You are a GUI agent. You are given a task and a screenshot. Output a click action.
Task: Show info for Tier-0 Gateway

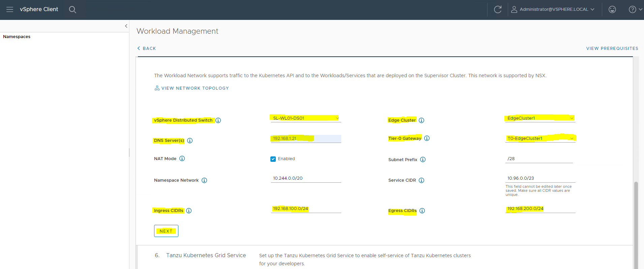427,138
